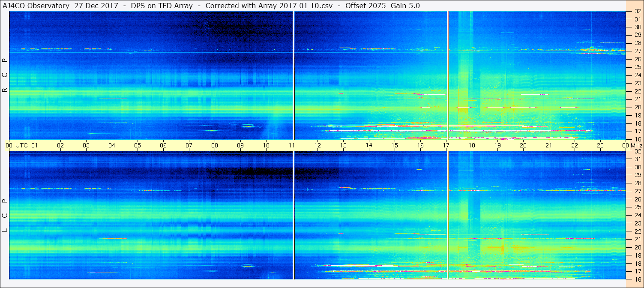The width and height of the screenshot is (644, 288).
Task: Click the UTC label on the time axis
Action: [x=21, y=145]
